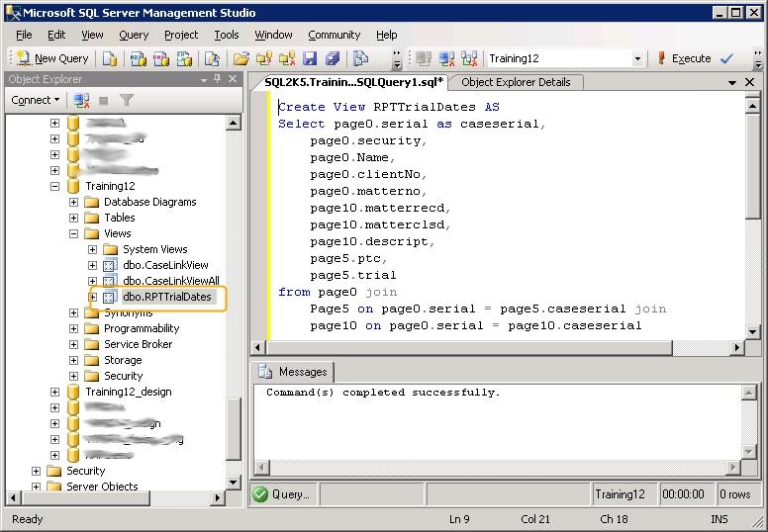
Task: Click the folder icon with question-mark database
Action: (264, 58)
